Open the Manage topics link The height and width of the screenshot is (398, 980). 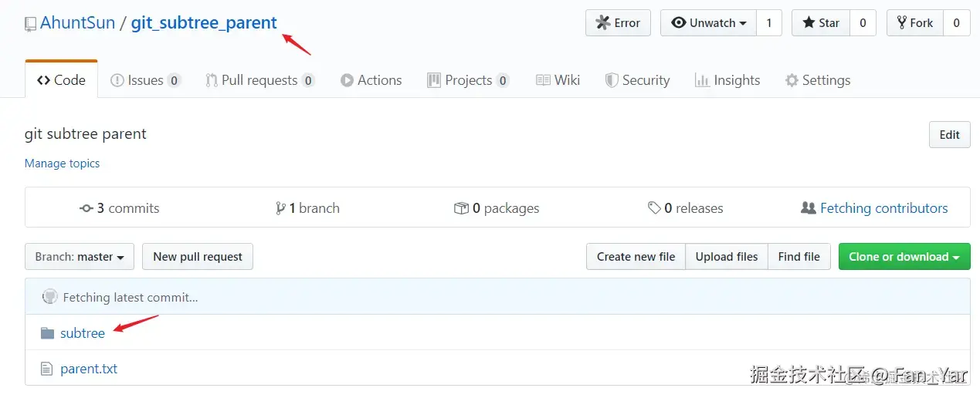click(x=62, y=164)
